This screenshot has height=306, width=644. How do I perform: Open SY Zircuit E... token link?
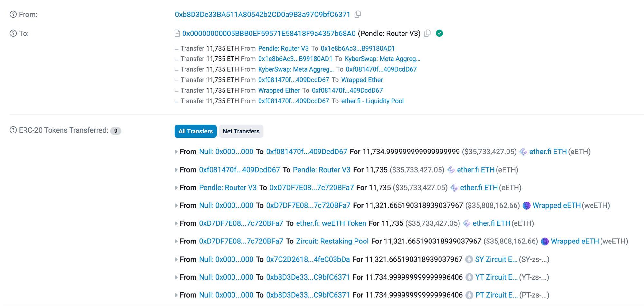(496, 260)
